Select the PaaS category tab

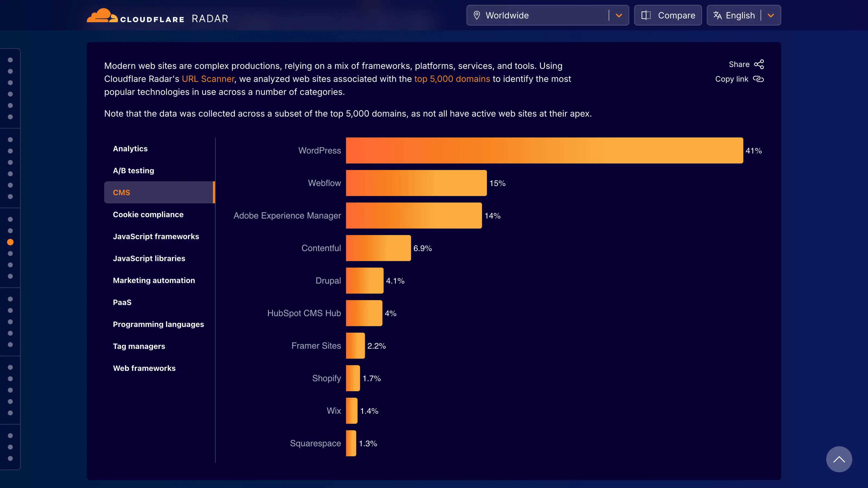click(x=159, y=302)
